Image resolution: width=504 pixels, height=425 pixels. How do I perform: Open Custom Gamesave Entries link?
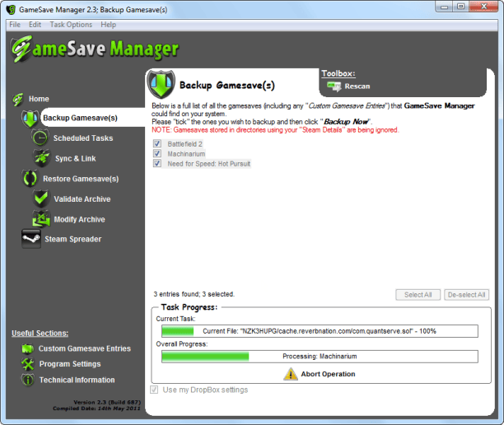(x=85, y=348)
